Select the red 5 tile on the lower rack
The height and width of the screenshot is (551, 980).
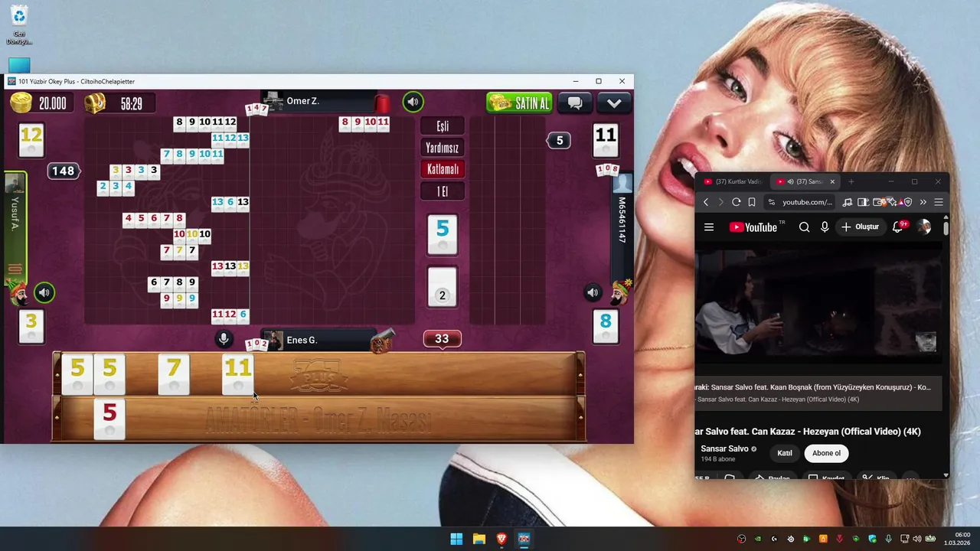point(109,419)
